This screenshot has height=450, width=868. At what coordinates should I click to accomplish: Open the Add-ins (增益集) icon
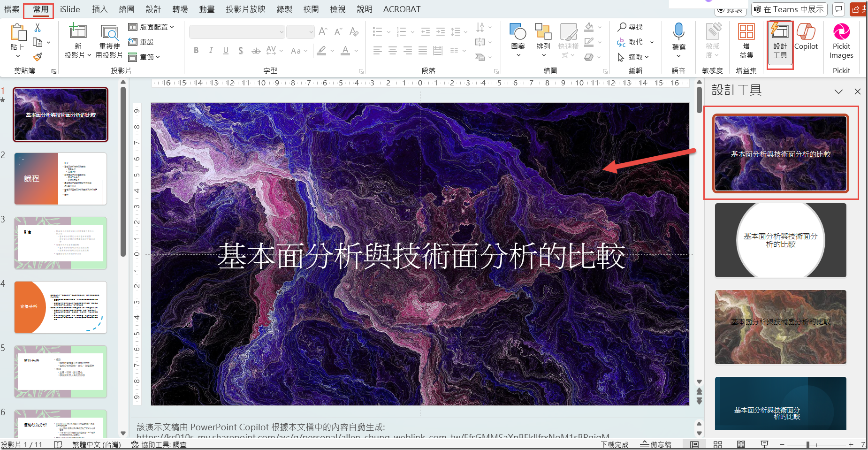pyautogui.click(x=746, y=32)
